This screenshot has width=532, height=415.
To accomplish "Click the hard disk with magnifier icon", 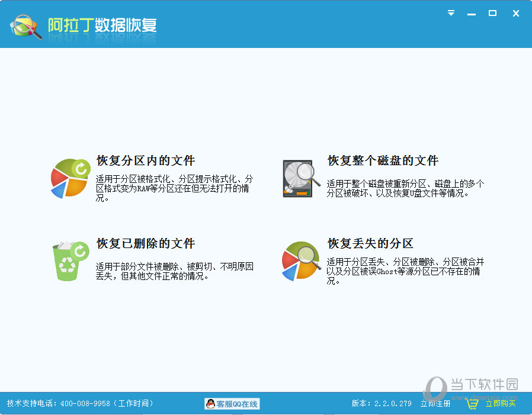I will pos(302,179).
